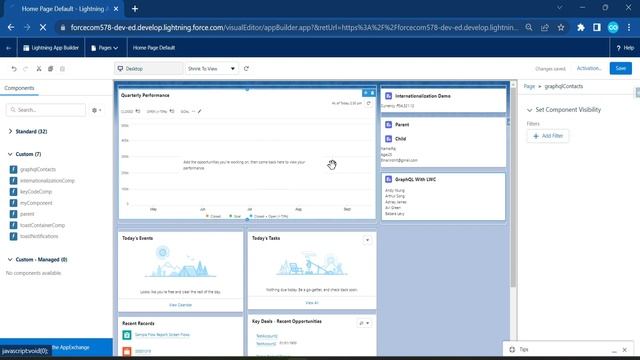Open View Calendar link in Today's Events
This screenshot has width=640, height=360.
[180, 305]
